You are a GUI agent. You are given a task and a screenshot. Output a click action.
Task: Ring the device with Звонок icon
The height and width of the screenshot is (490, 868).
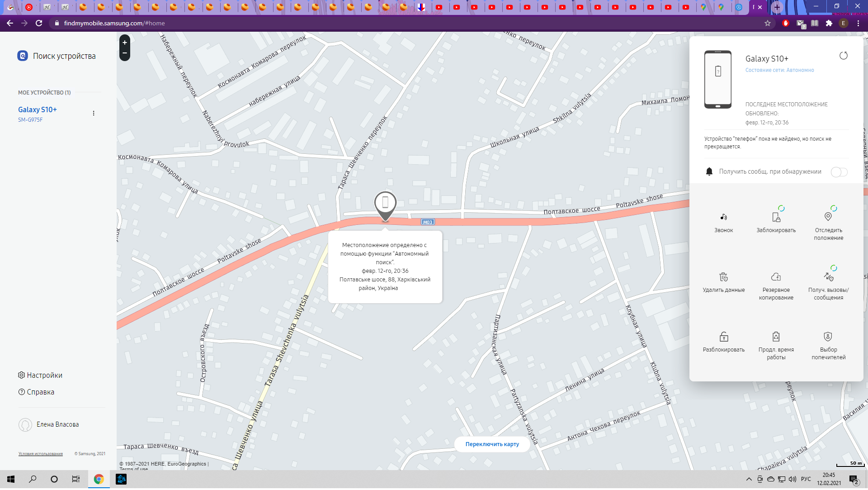723,223
